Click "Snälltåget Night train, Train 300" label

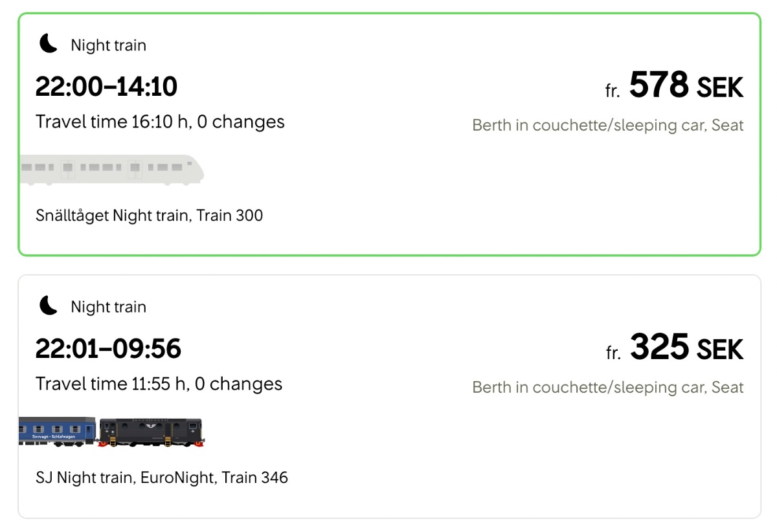pos(150,216)
